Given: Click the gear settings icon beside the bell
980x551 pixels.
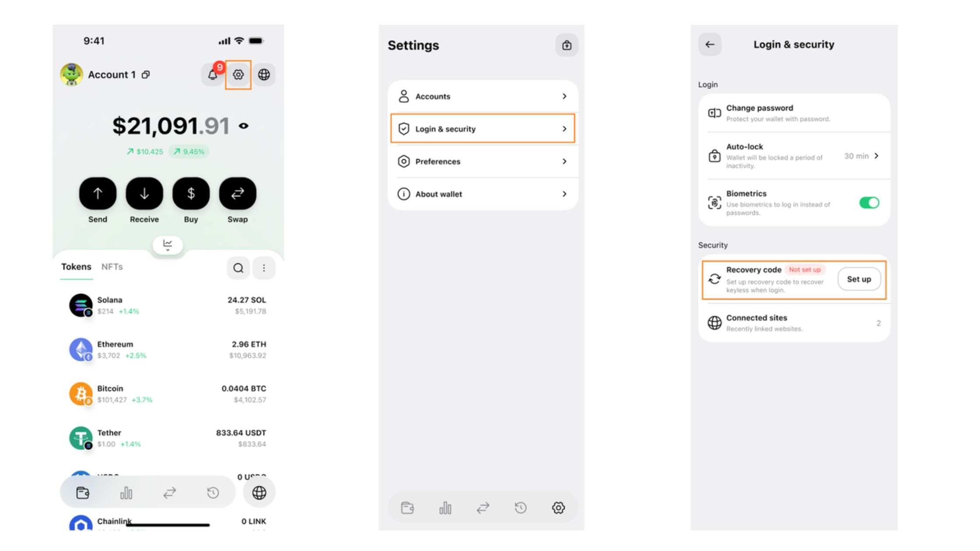Looking at the screenshot, I should (x=238, y=75).
